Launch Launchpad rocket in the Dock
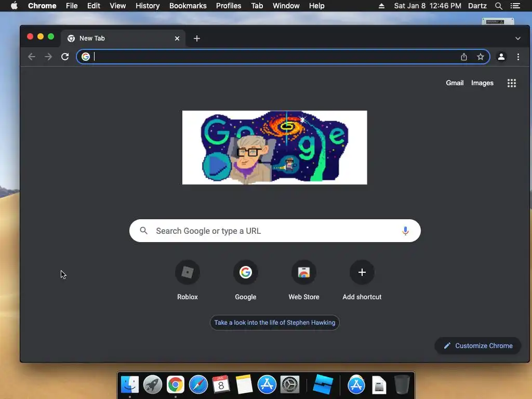The width and height of the screenshot is (532, 399). pyautogui.click(x=152, y=385)
